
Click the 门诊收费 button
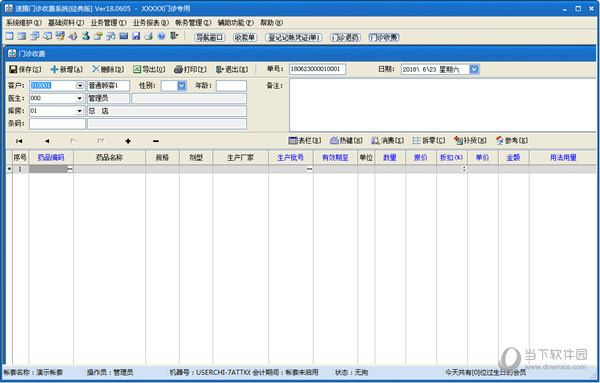click(x=384, y=37)
